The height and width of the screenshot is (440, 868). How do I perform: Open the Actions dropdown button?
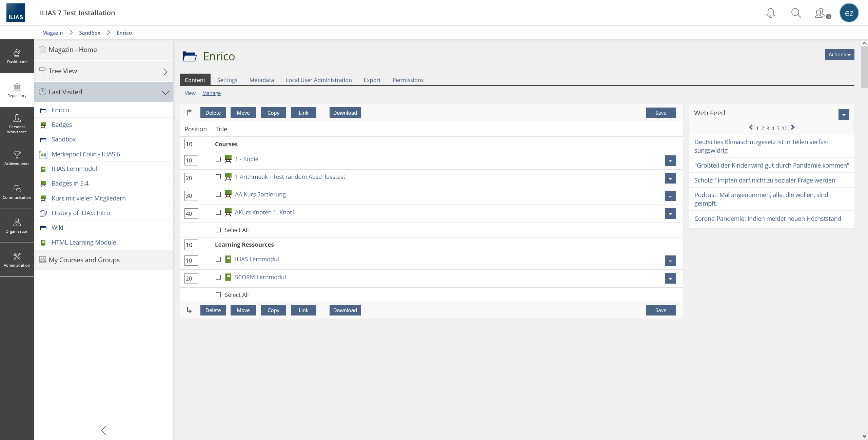pyautogui.click(x=839, y=55)
